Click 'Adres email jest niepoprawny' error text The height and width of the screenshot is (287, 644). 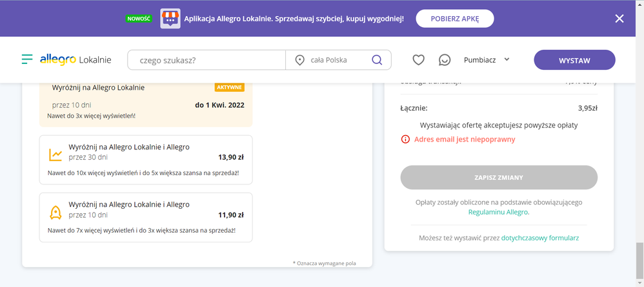click(x=465, y=140)
